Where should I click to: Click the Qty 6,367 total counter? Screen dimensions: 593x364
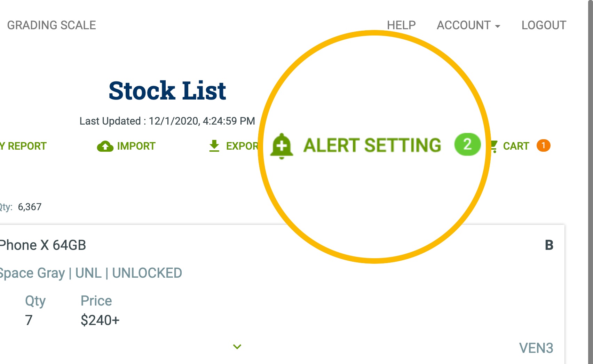coord(29,207)
